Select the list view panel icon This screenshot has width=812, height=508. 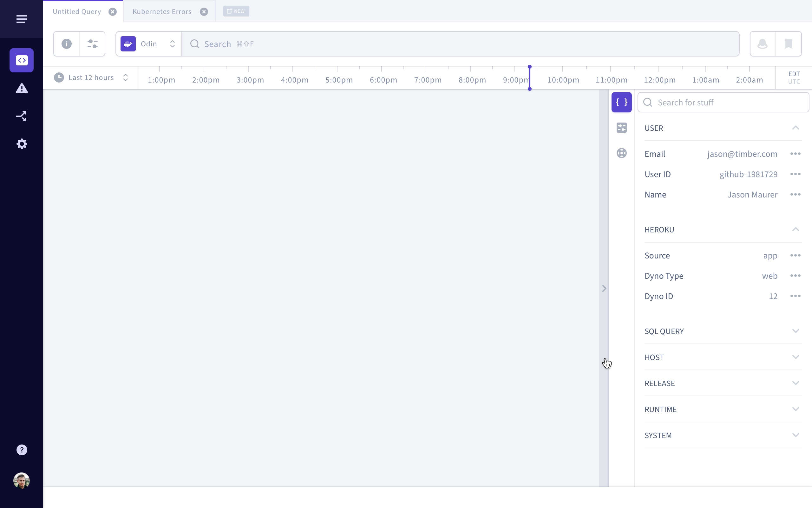tap(621, 128)
